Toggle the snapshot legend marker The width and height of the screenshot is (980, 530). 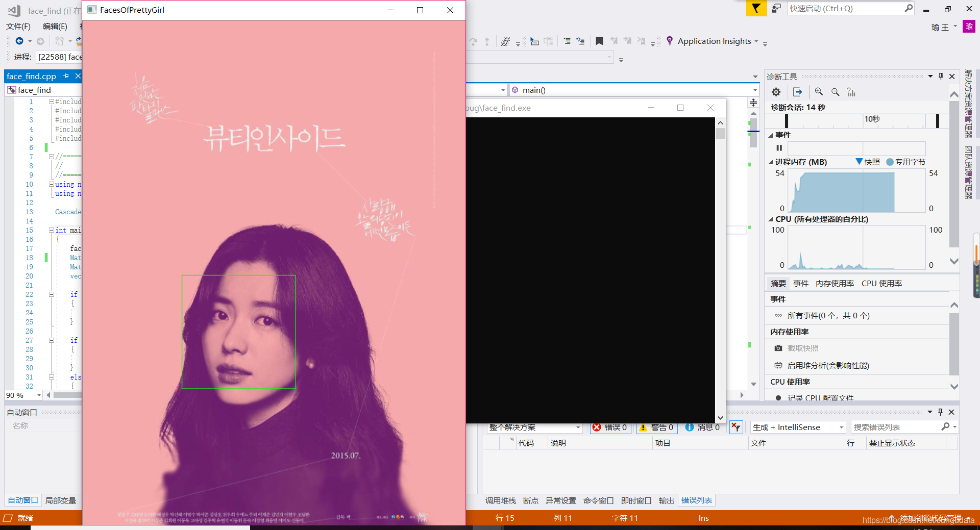(x=859, y=161)
